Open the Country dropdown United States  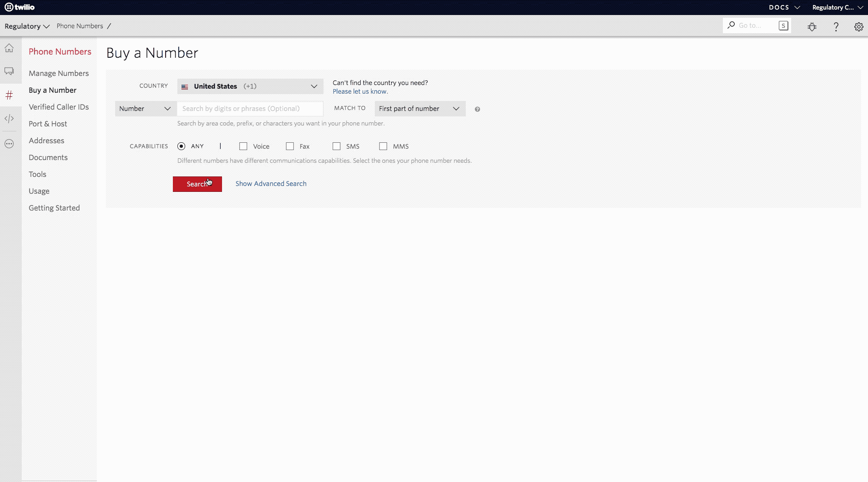[x=250, y=86]
